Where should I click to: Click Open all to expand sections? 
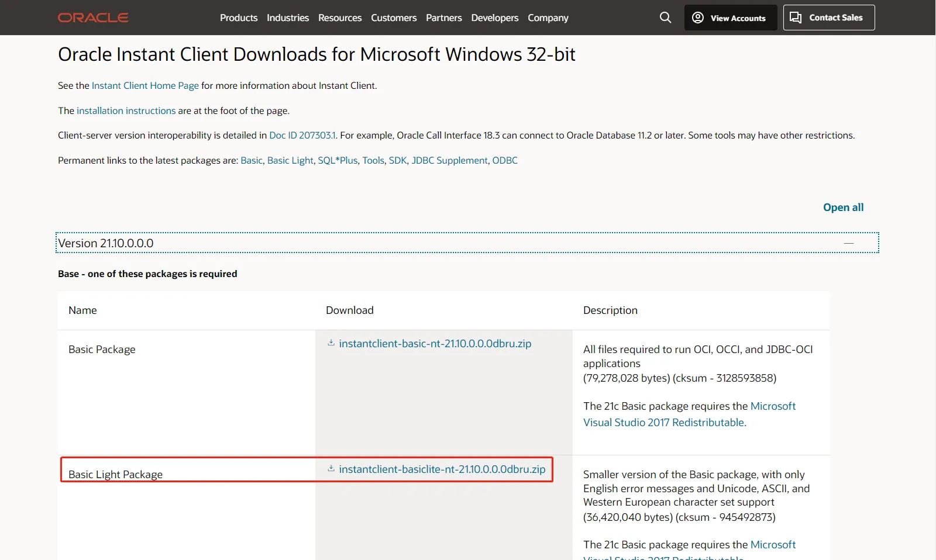point(843,208)
